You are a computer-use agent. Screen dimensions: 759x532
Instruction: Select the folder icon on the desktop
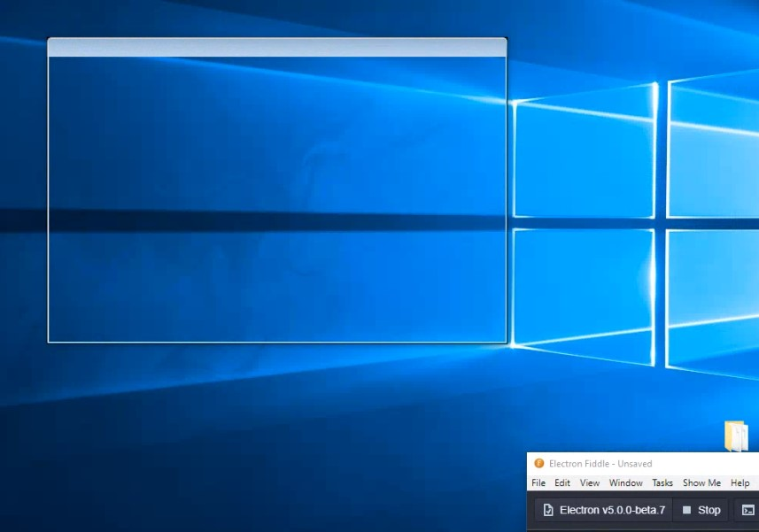pyautogui.click(x=736, y=436)
